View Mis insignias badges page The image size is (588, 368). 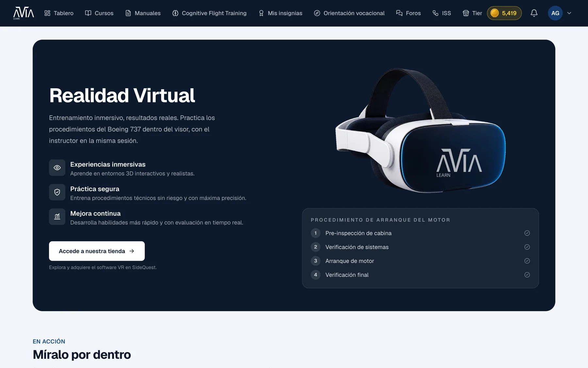click(x=280, y=13)
